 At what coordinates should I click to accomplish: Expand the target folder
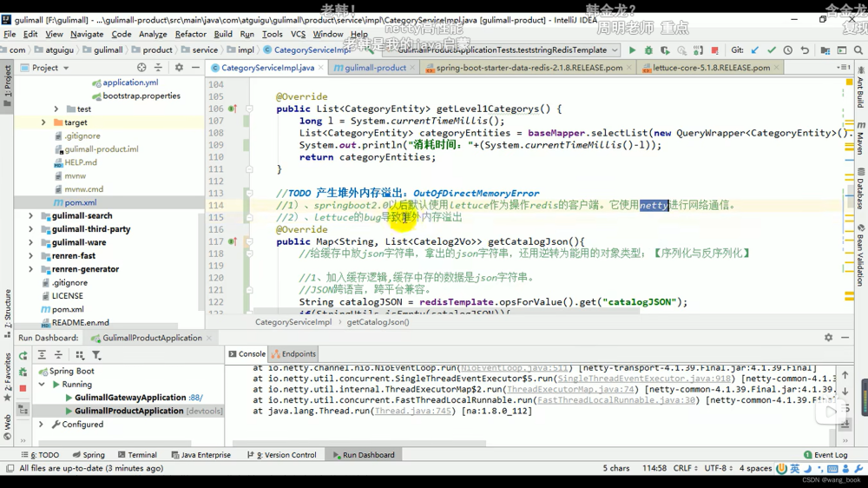[x=43, y=122]
